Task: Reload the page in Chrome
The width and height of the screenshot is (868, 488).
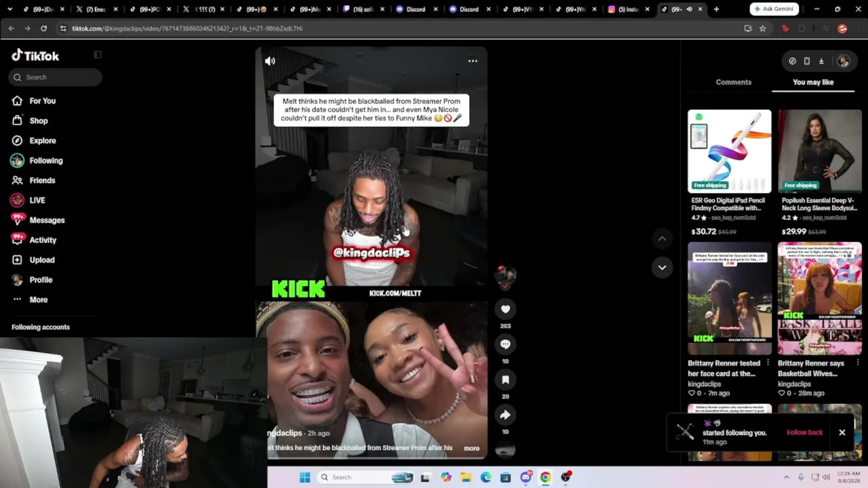Action: click(43, 28)
